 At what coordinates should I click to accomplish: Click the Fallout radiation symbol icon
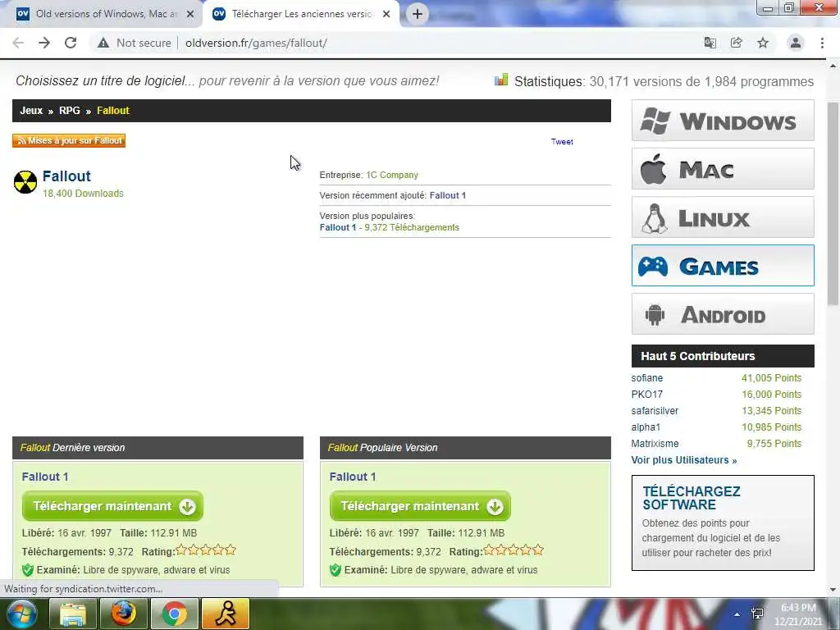pyautogui.click(x=25, y=182)
